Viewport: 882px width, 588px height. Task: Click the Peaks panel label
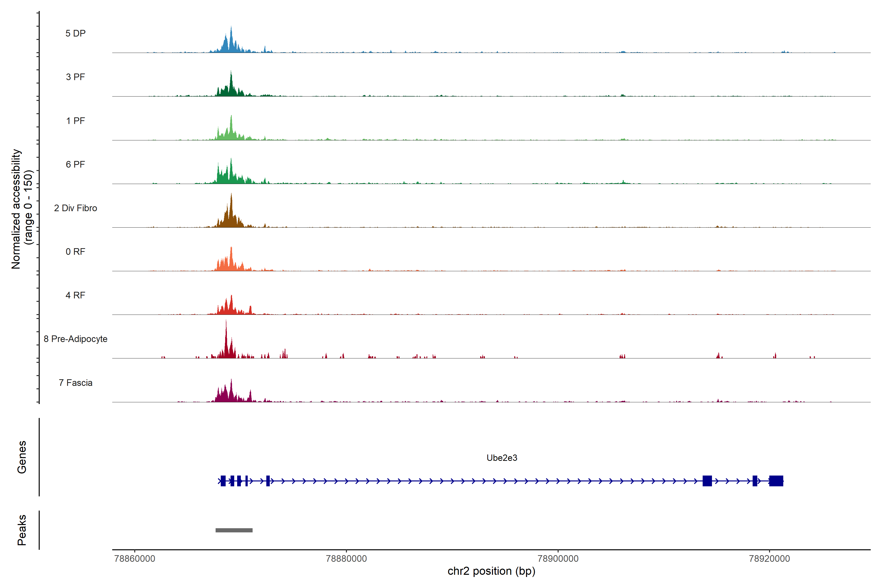point(22,530)
